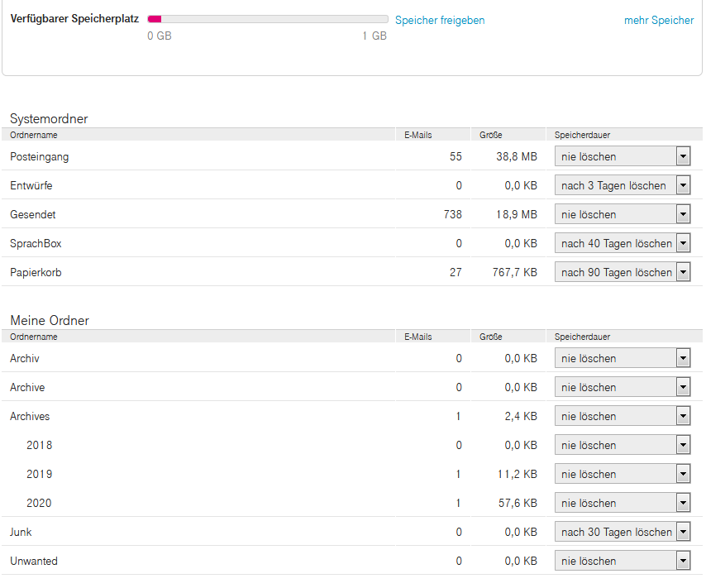Select the Papierkorb folder name

[x=36, y=272]
